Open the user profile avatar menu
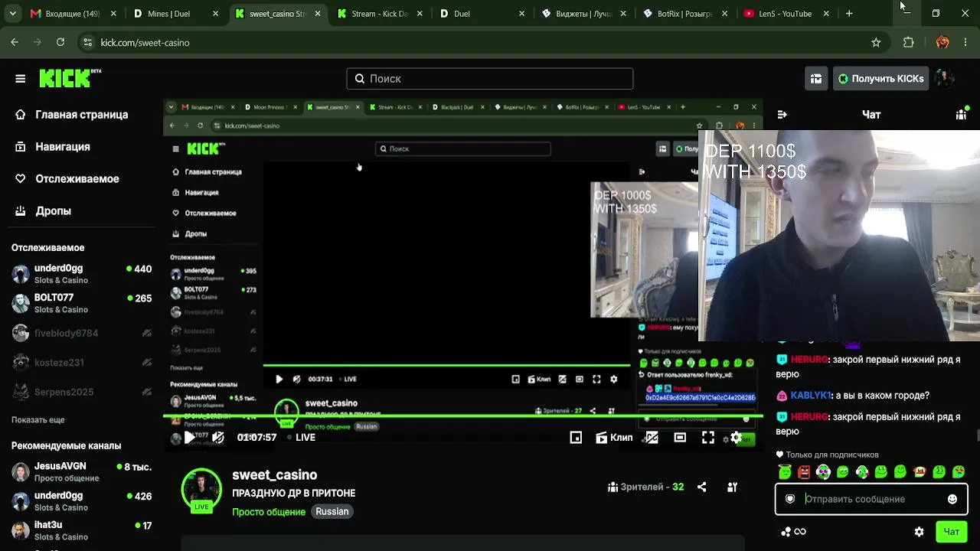This screenshot has width=980, height=551. coord(945,79)
